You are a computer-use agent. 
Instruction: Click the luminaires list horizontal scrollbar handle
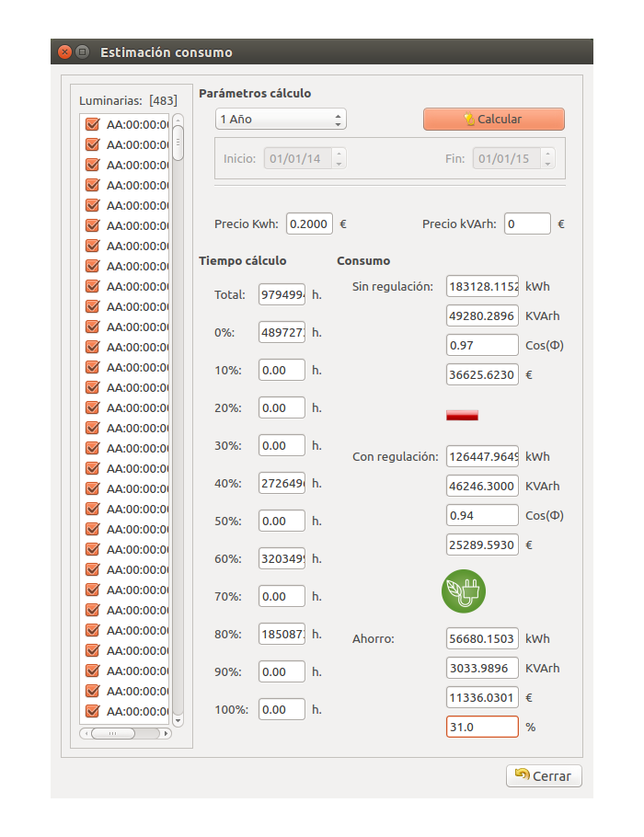click(x=112, y=733)
